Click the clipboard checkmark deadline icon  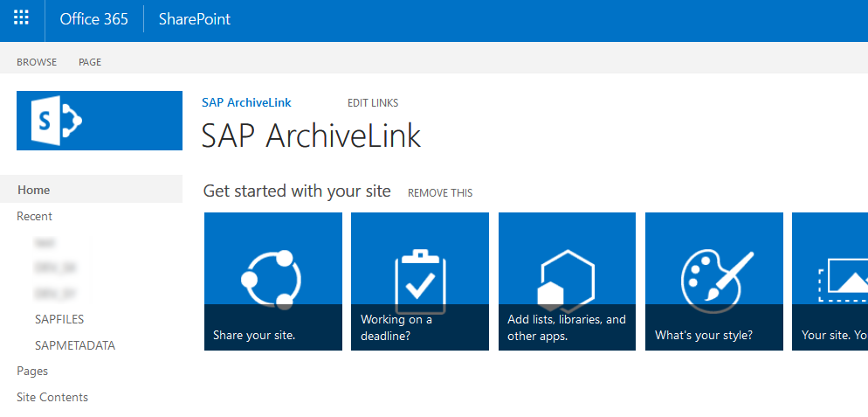420,281
